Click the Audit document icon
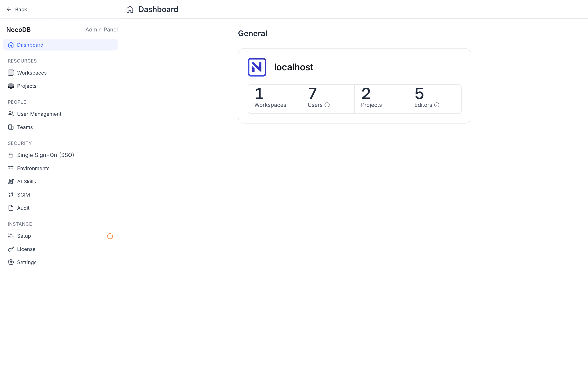This screenshot has height=369, width=588. 11,208
